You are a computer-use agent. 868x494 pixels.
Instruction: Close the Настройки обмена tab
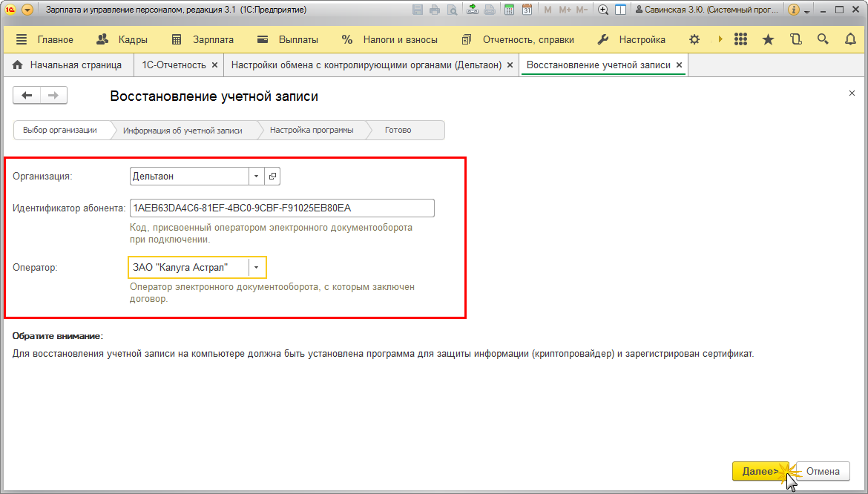pyautogui.click(x=510, y=65)
